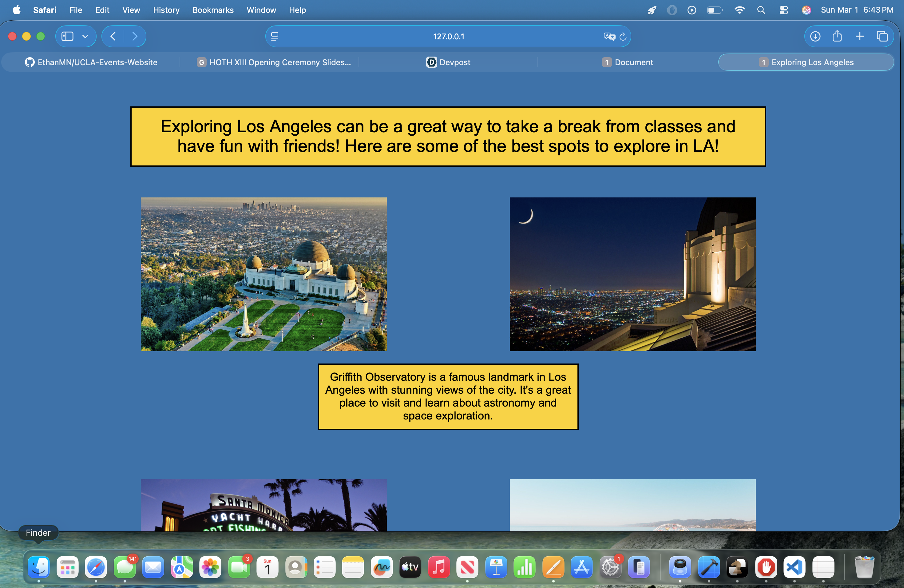The image size is (904, 588).
Task: Open the History menu
Action: point(166,10)
